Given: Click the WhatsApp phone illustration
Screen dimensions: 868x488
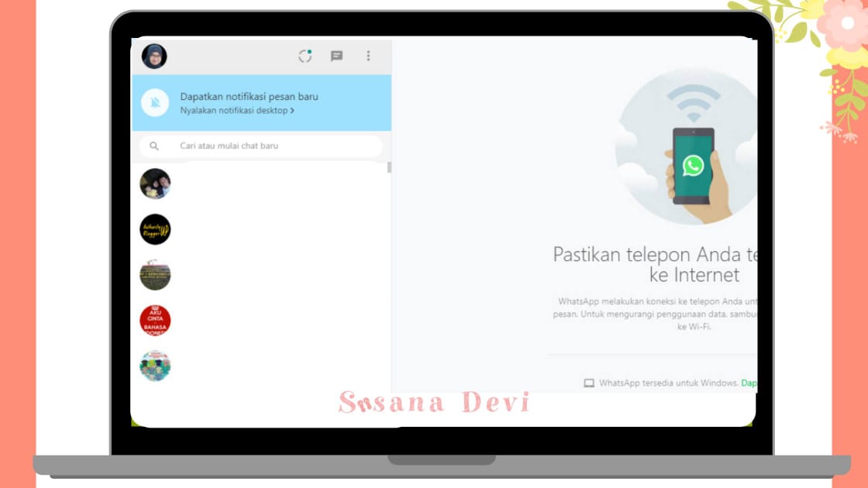Looking at the screenshot, I should point(687,146).
